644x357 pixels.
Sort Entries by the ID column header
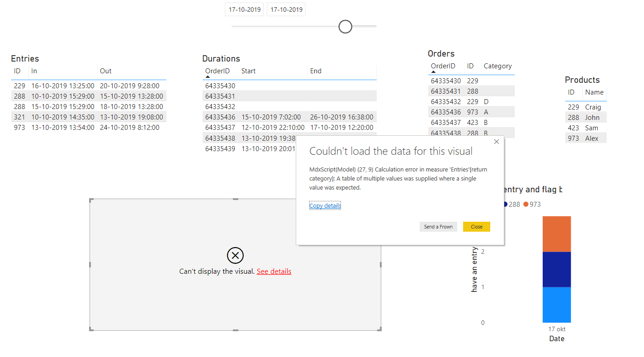coord(17,71)
